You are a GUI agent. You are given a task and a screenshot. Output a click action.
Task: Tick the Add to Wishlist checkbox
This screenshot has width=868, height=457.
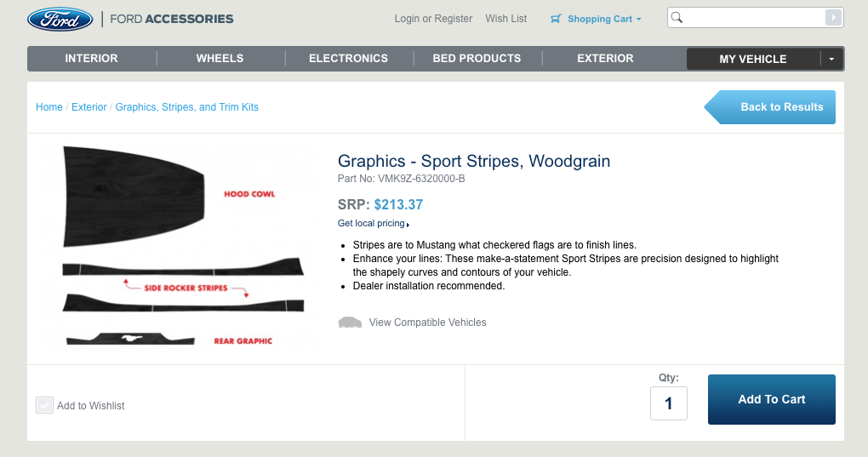45,405
